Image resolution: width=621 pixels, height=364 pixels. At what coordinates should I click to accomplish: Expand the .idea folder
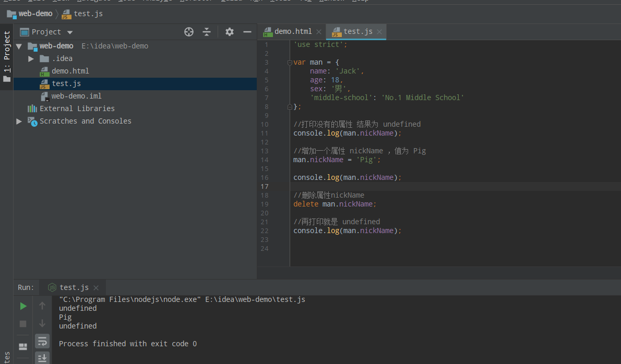[x=31, y=59]
